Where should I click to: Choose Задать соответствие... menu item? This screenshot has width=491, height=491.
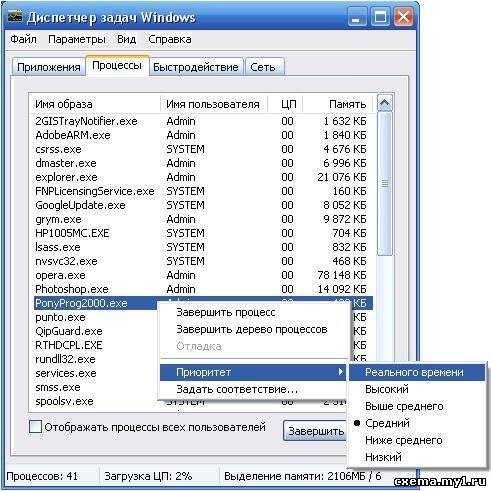237,389
